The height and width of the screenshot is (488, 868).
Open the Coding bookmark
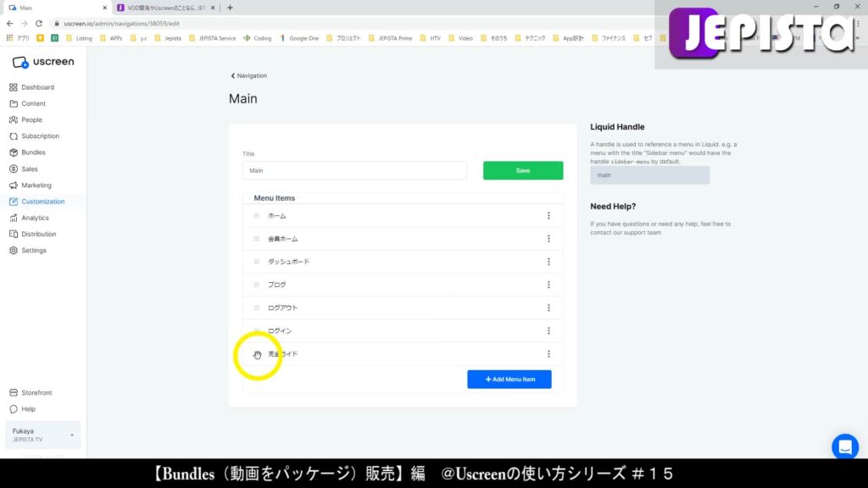click(258, 38)
